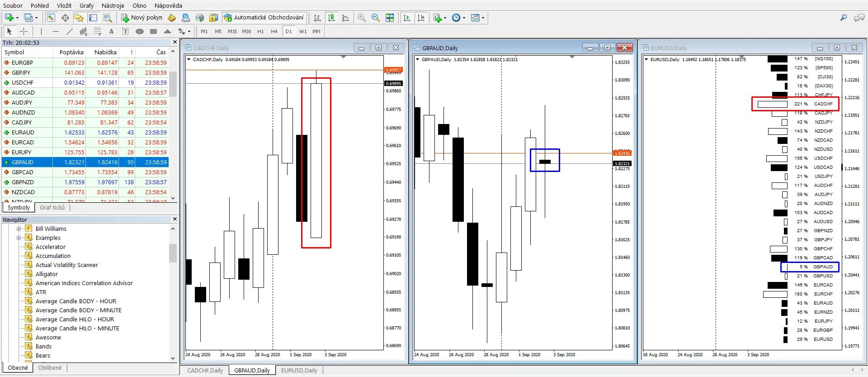
Task: Toggle the Market Watch panel icon
Action: (51, 18)
